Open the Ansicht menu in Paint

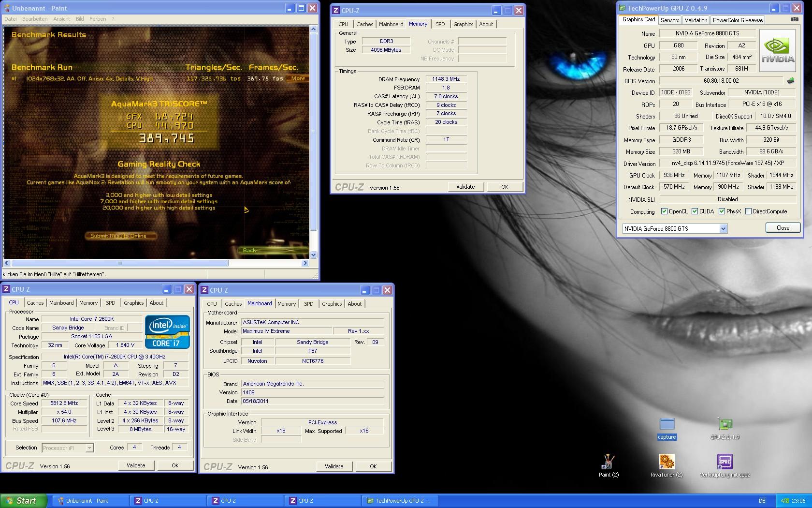[62, 19]
